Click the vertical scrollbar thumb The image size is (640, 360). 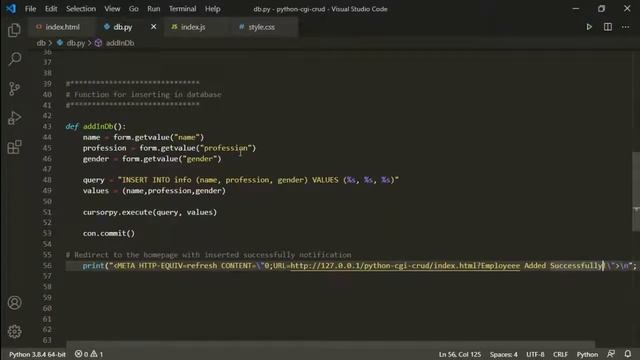point(636,191)
